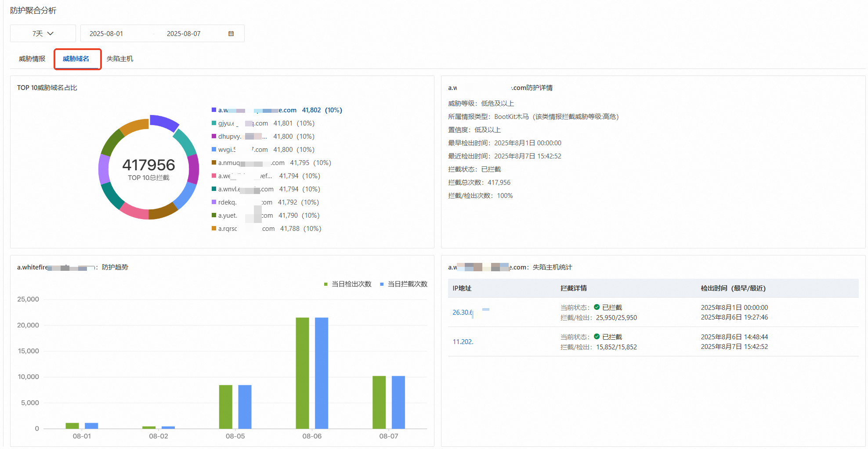Click the 拦截详情 column header
Screen dimensions: 868x449
pos(574,288)
